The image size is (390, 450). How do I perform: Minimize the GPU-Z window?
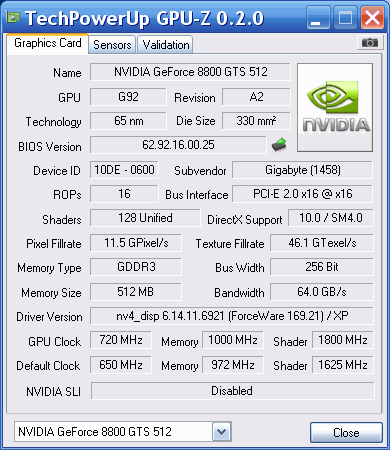pyautogui.click(x=318, y=17)
